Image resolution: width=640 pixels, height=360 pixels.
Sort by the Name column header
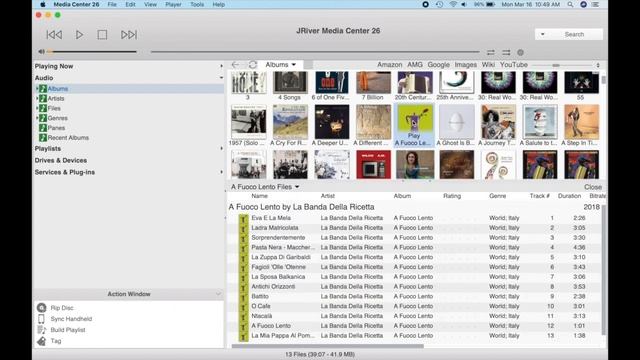tap(260, 196)
